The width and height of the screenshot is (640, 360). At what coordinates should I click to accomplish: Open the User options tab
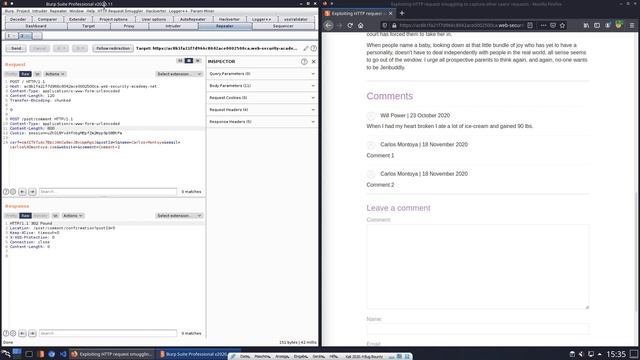point(154,19)
